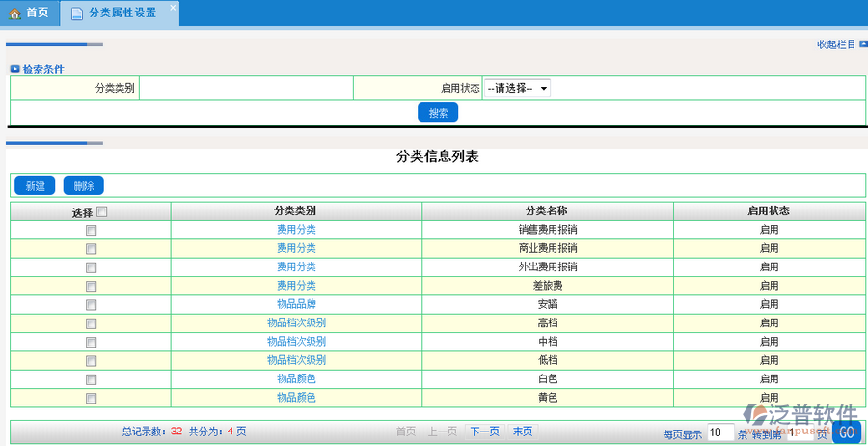Open the 启用状态 dropdown
This screenshot has height=446, width=868.
(516, 88)
